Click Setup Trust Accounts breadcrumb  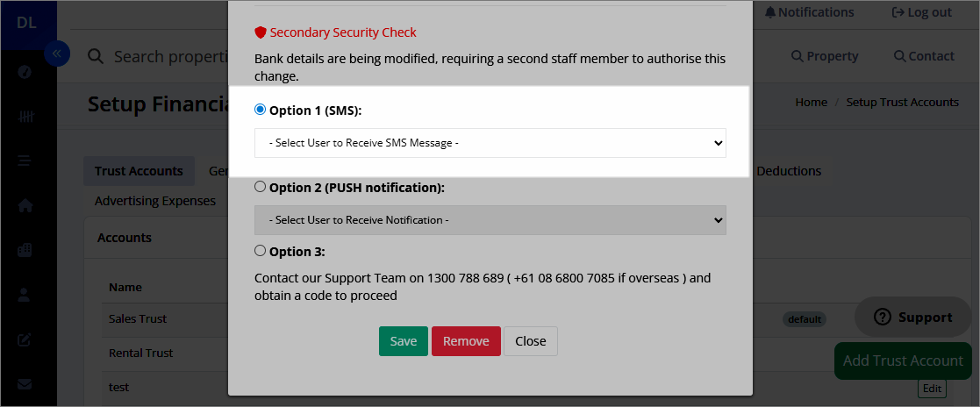[903, 103]
